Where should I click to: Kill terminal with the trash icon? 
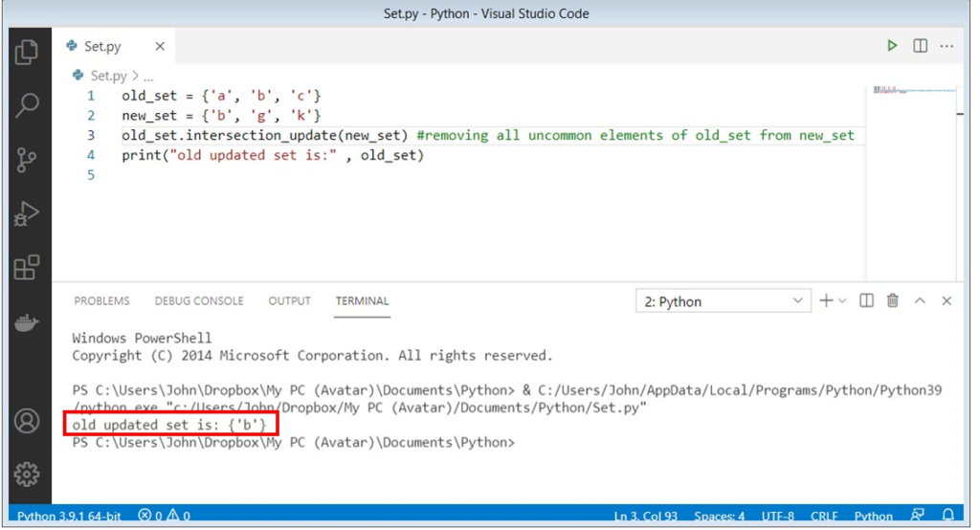pos(893,300)
